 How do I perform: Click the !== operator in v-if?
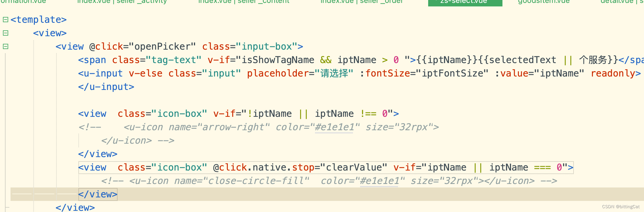coord(368,114)
